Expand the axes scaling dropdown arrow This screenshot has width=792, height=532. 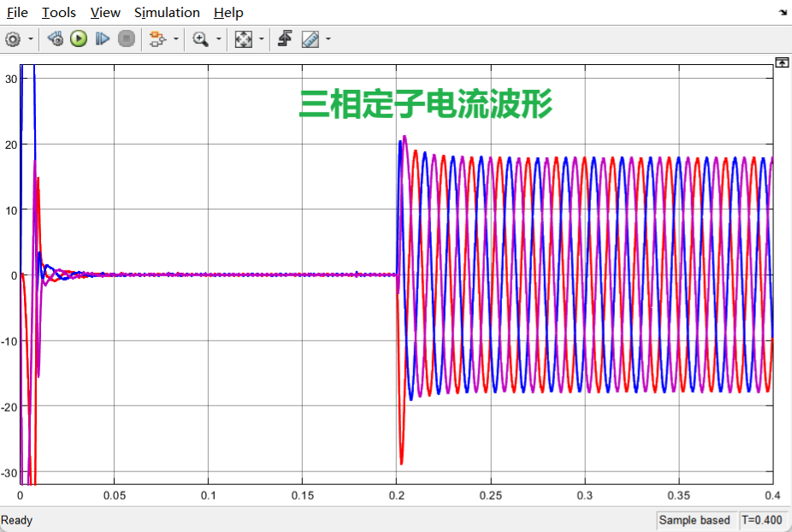click(261, 38)
